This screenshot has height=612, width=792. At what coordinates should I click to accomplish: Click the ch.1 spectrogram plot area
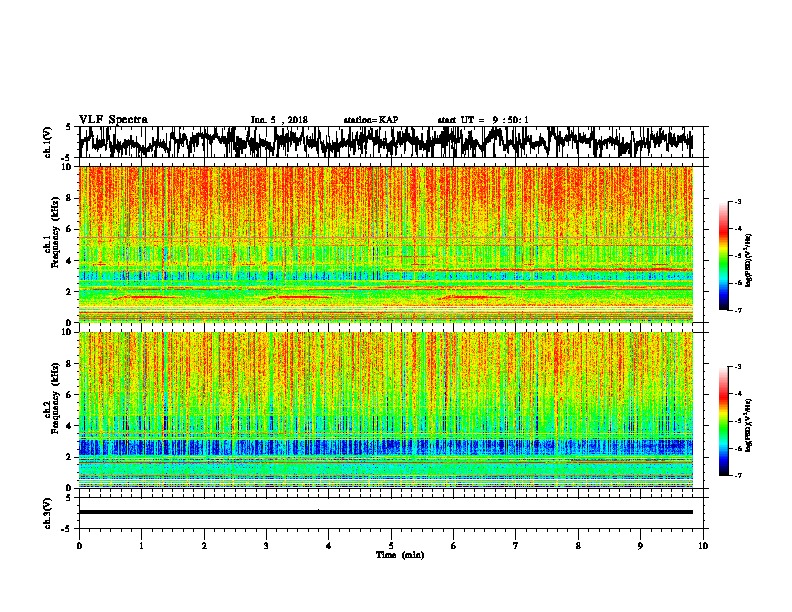[x=386, y=244]
